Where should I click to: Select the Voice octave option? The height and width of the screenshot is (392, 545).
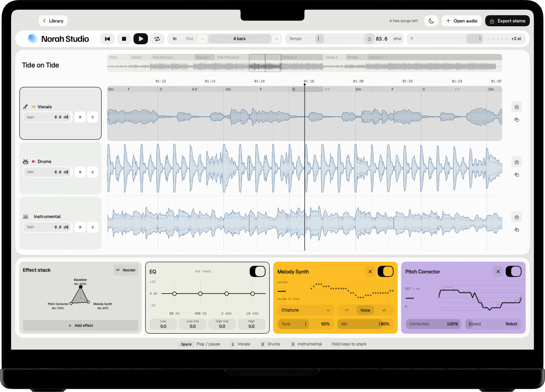(x=365, y=310)
